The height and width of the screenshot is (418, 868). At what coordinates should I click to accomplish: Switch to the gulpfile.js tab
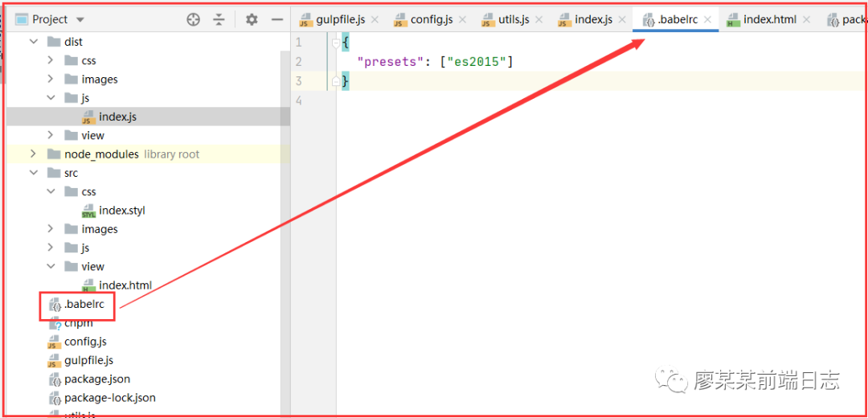(x=341, y=19)
